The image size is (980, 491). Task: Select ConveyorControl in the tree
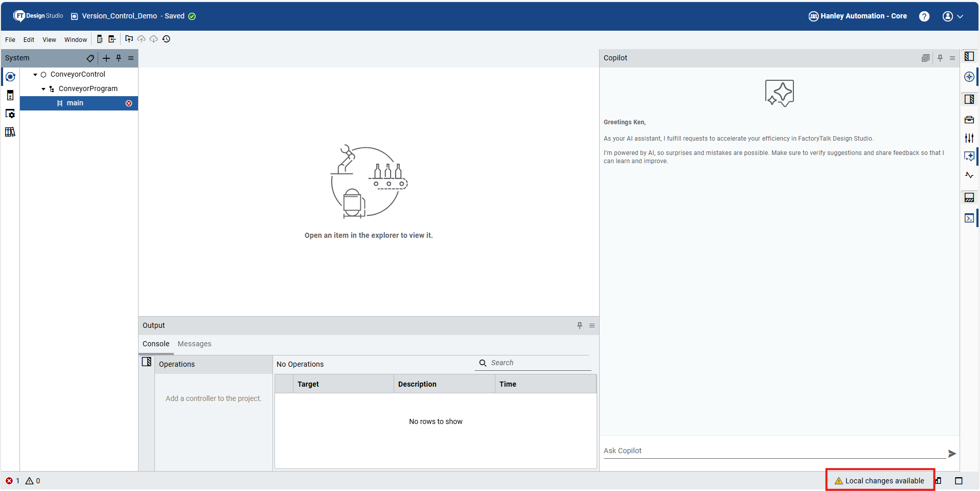click(x=78, y=74)
